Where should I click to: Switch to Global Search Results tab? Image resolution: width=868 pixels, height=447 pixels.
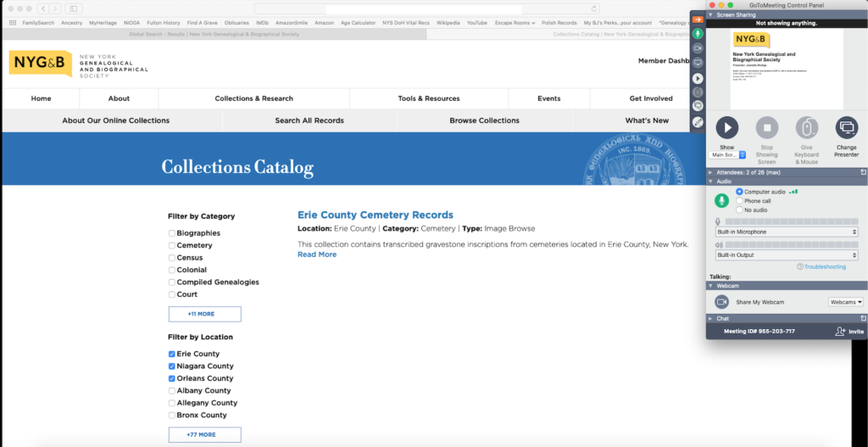click(214, 34)
